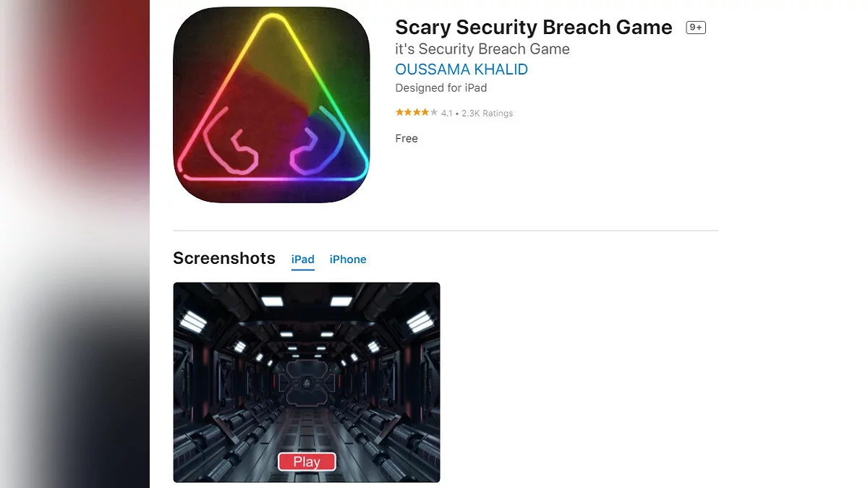
Task: Click the 4.1 rating score
Action: tap(447, 114)
